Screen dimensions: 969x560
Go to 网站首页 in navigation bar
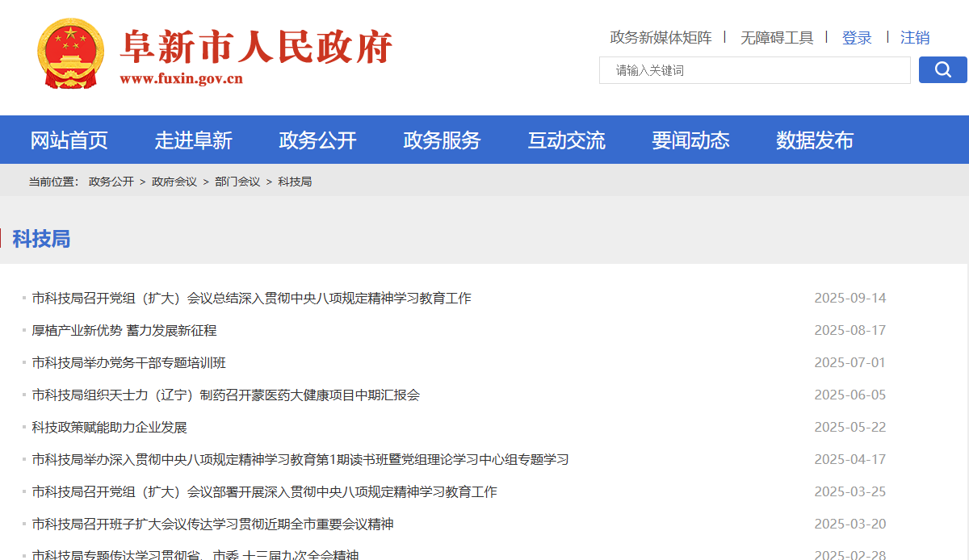tap(69, 140)
